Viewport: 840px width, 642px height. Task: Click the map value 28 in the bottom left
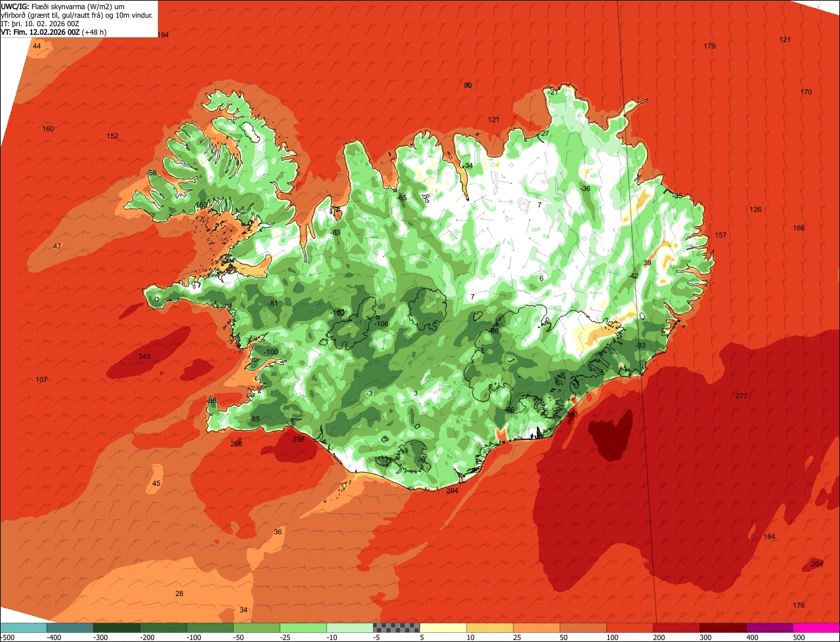pyautogui.click(x=179, y=593)
